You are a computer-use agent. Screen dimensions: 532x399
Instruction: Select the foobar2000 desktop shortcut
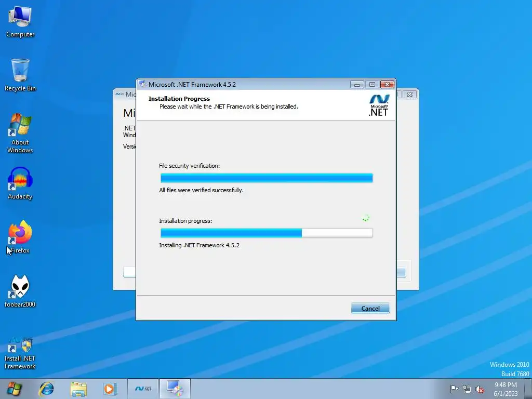tap(20, 291)
